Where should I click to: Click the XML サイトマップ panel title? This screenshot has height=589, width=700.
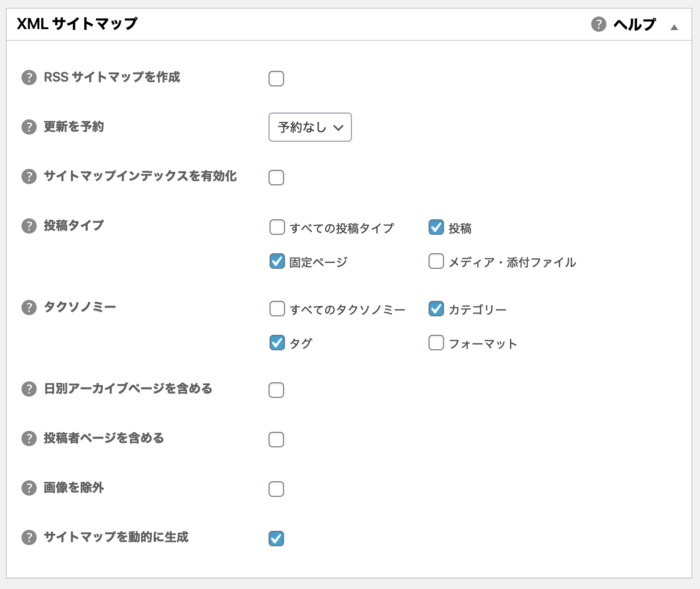pos(77,24)
